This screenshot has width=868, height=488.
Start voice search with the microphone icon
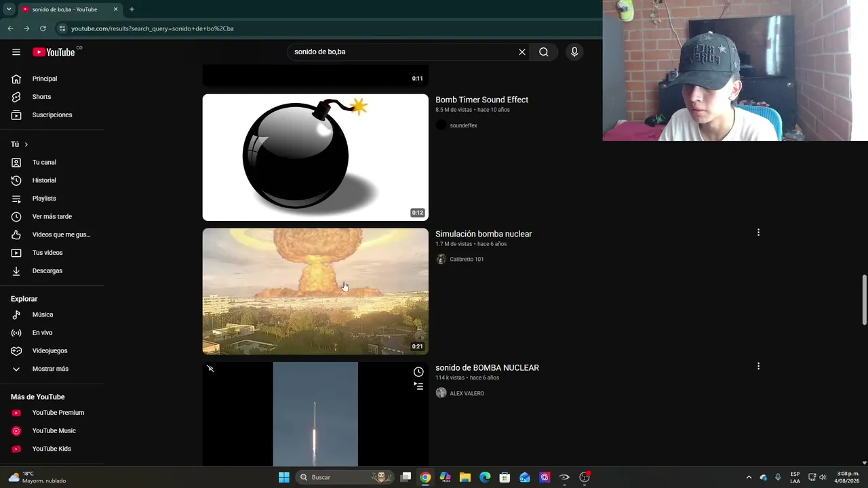coord(574,52)
